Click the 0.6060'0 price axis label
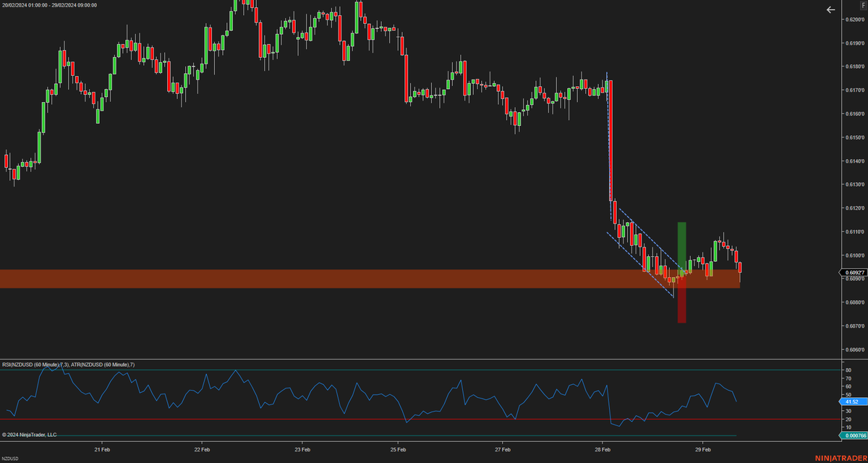868x463 pixels. [854, 349]
